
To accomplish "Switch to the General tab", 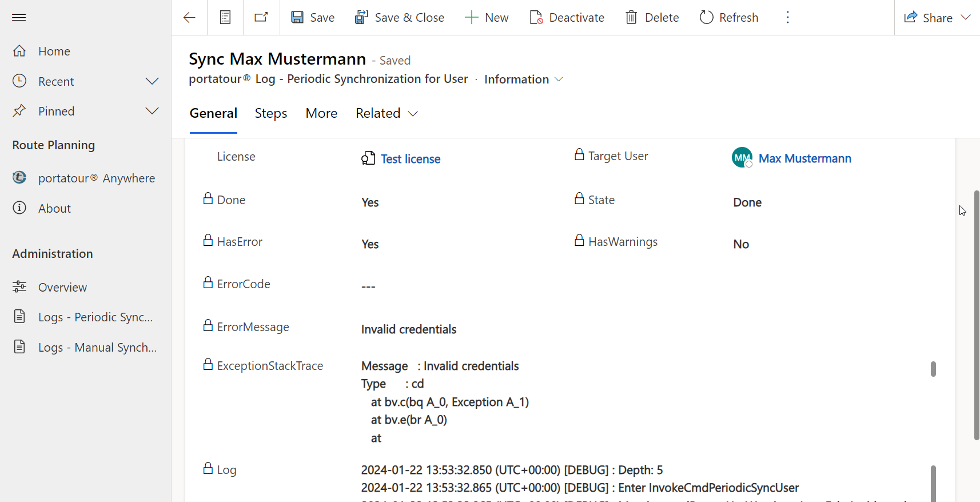I will coord(213,113).
